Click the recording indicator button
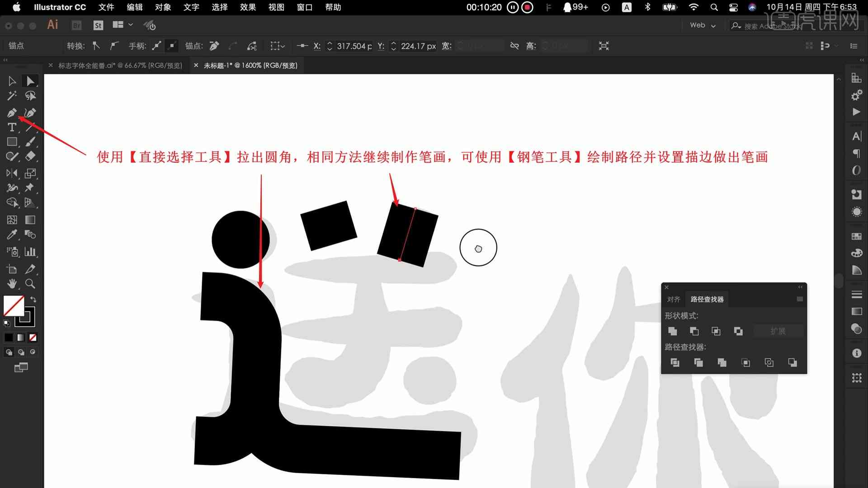The width and height of the screenshot is (868, 488). [x=527, y=7]
